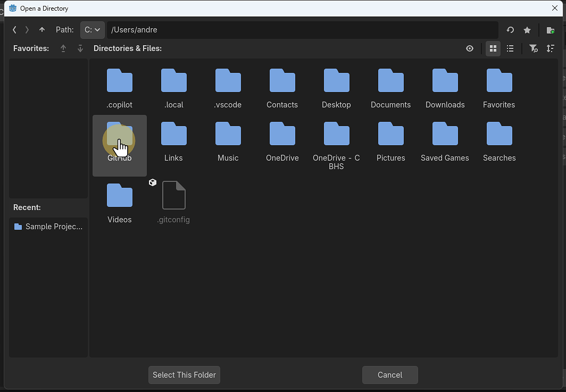Refresh the current directory listing
Viewport: 566px width, 392px height.
510,30
